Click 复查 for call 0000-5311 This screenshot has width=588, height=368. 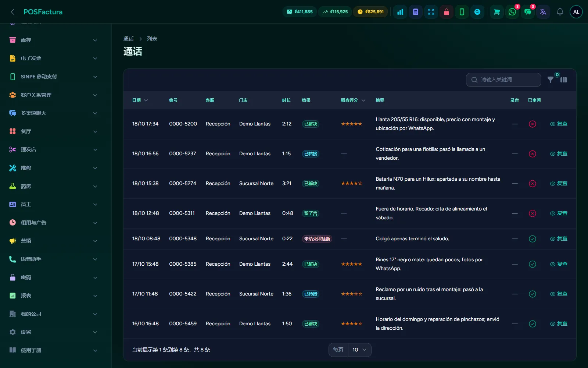[x=559, y=213]
